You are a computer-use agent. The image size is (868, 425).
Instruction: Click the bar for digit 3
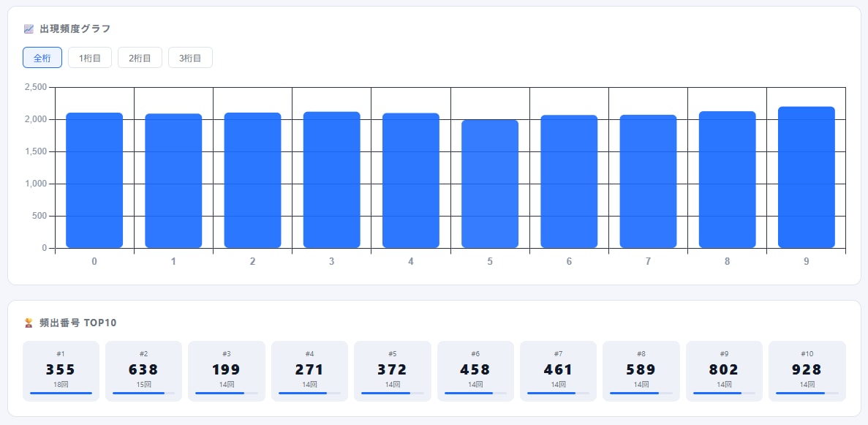[x=331, y=179]
